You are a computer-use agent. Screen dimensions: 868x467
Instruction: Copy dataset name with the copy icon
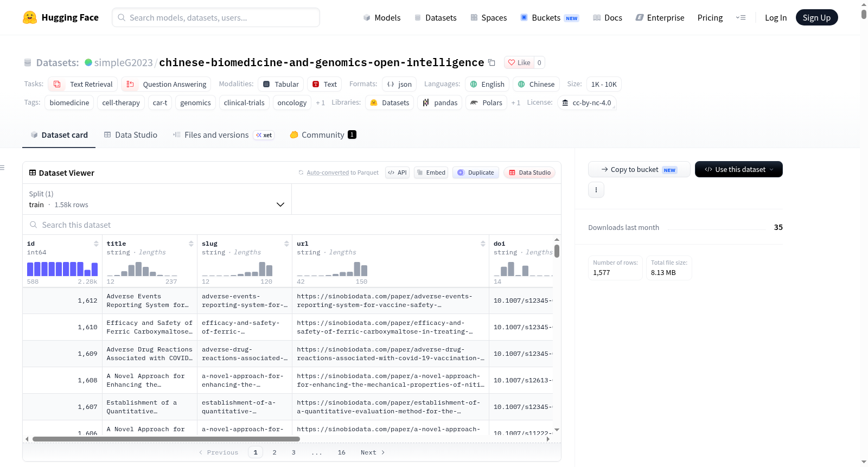point(492,62)
